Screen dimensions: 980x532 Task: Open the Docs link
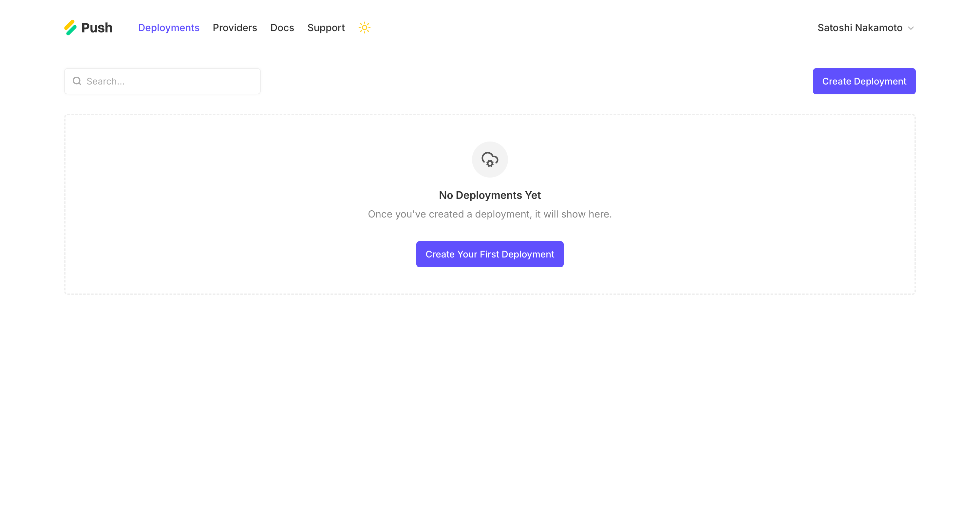click(x=282, y=28)
